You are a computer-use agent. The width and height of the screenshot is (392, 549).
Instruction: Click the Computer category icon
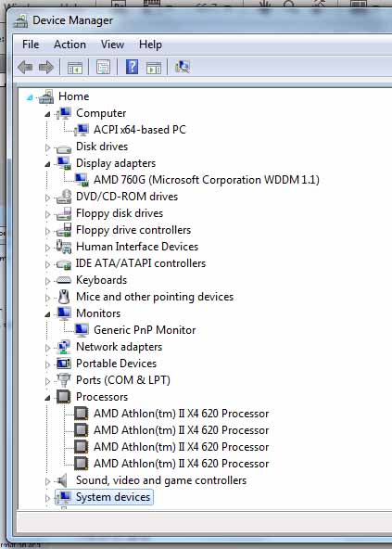[64, 113]
